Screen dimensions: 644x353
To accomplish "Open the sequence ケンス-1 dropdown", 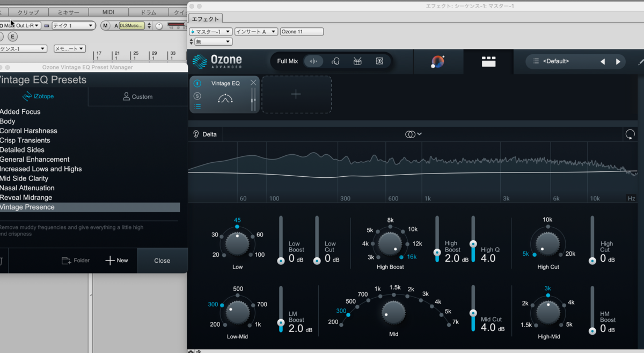I will (24, 49).
